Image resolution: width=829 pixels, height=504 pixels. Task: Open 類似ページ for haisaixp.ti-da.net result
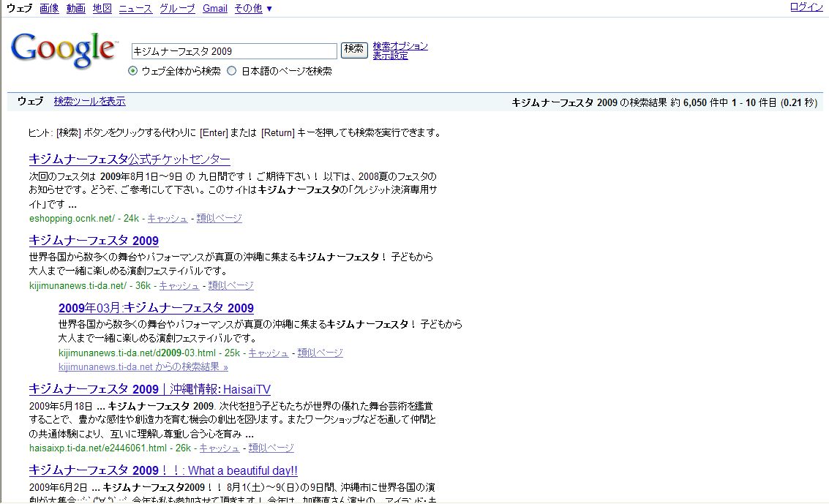coord(271,448)
